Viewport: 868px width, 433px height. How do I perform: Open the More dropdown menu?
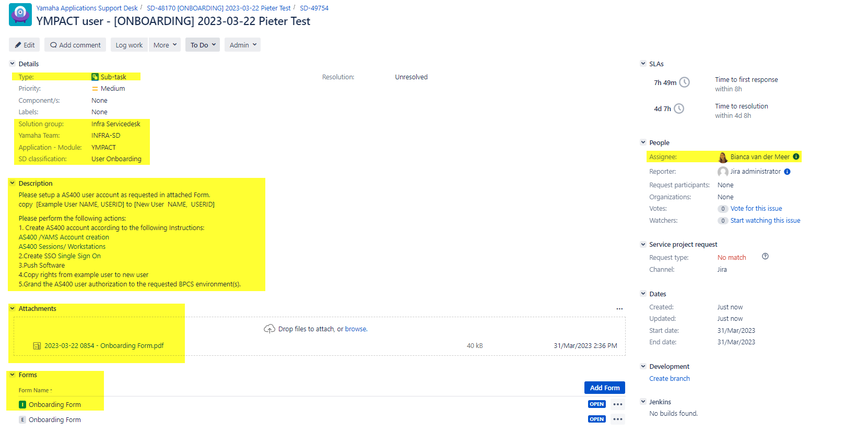coord(165,45)
